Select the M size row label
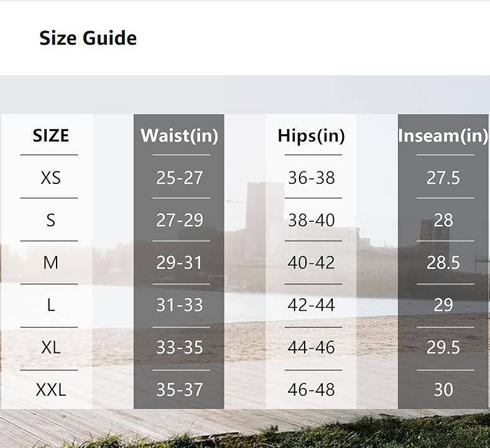 (50, 262)
